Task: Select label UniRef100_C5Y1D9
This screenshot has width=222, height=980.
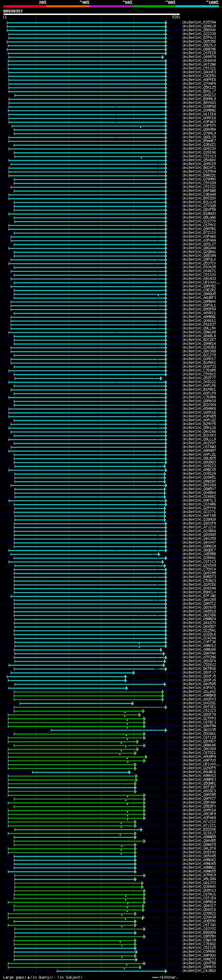Action: click(x=199, y=183)
